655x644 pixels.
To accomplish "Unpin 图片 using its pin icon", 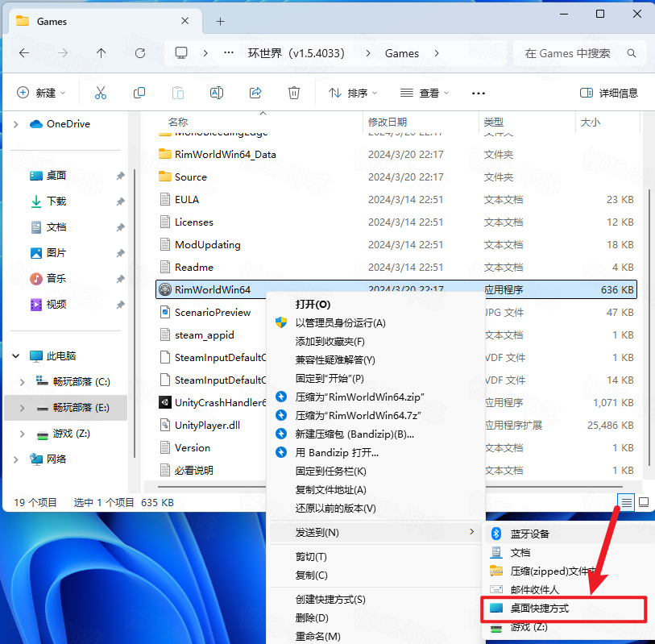I will 120,253.
